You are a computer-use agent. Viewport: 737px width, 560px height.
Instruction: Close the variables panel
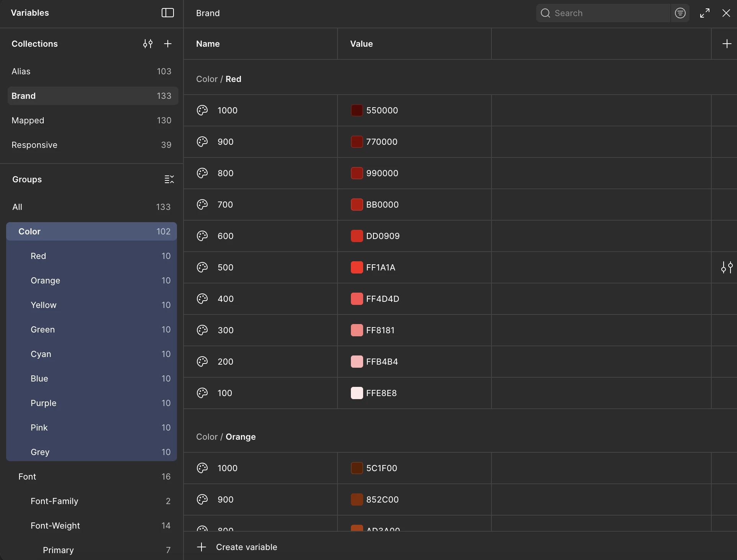[726, 13]
